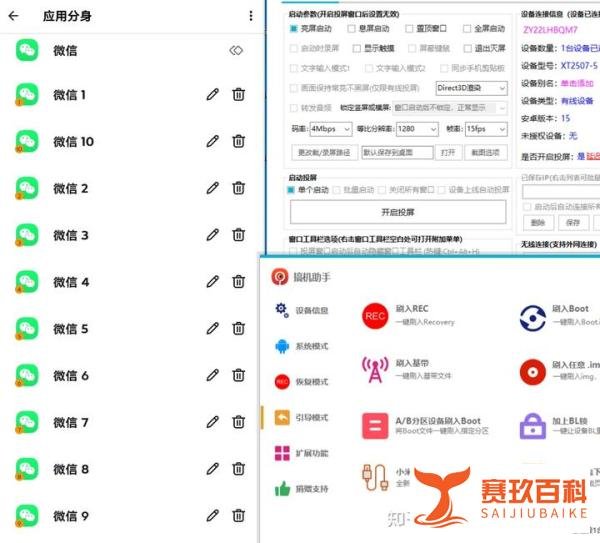Enable 息屏启动 checkbox
The width and height of the screenshot is (600, 543).
coord(351,29)
